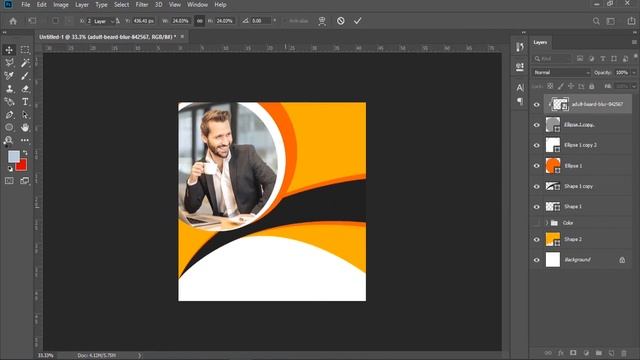Open the Edit menu

42,5
